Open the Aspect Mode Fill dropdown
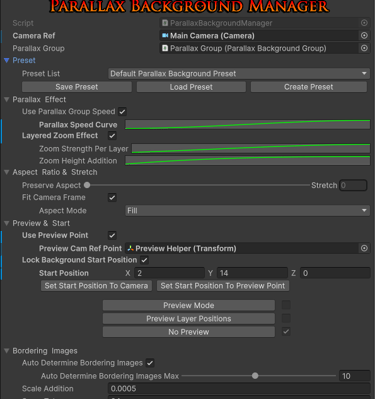Image resolution: width=375 pixels, height=399 pixels. pos(247,211)
